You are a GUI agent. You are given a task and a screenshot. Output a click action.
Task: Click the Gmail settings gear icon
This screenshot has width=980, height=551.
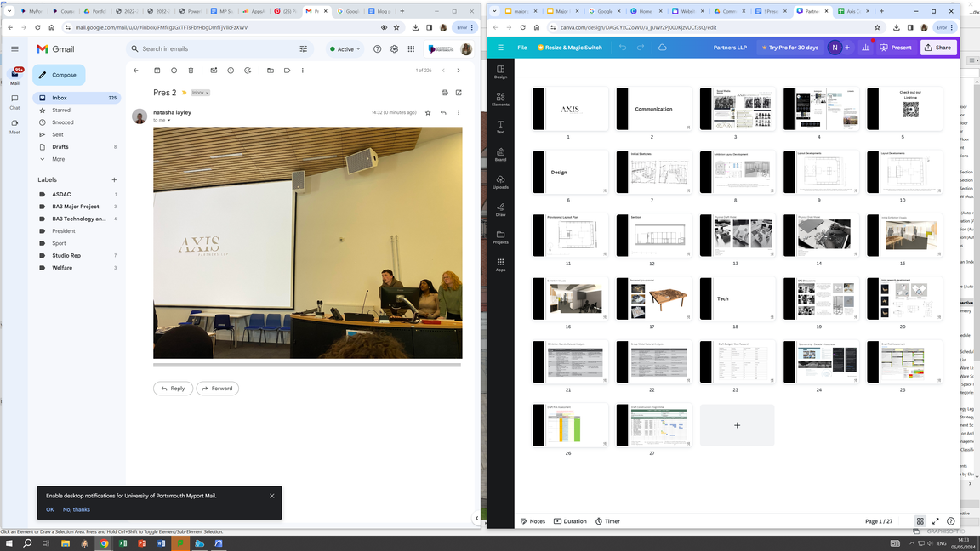pos(394,49)
